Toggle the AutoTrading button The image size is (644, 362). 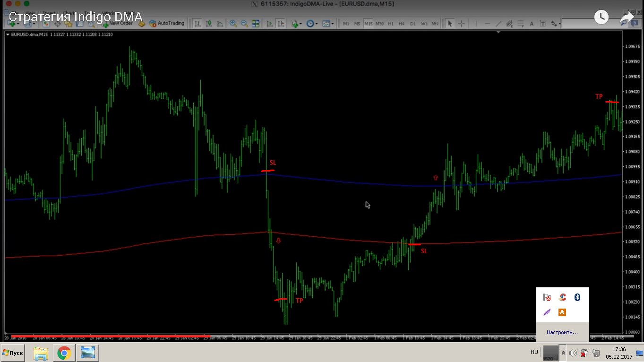coord(167,23)
